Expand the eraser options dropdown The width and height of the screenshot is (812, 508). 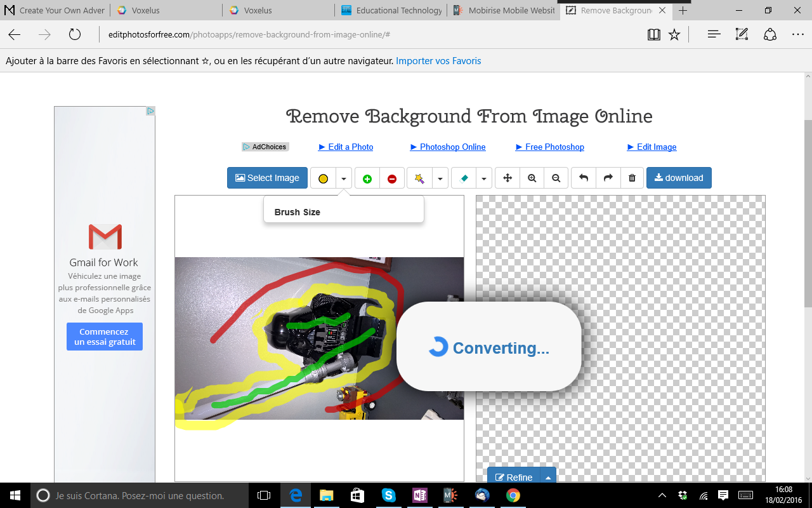(484, 178)
